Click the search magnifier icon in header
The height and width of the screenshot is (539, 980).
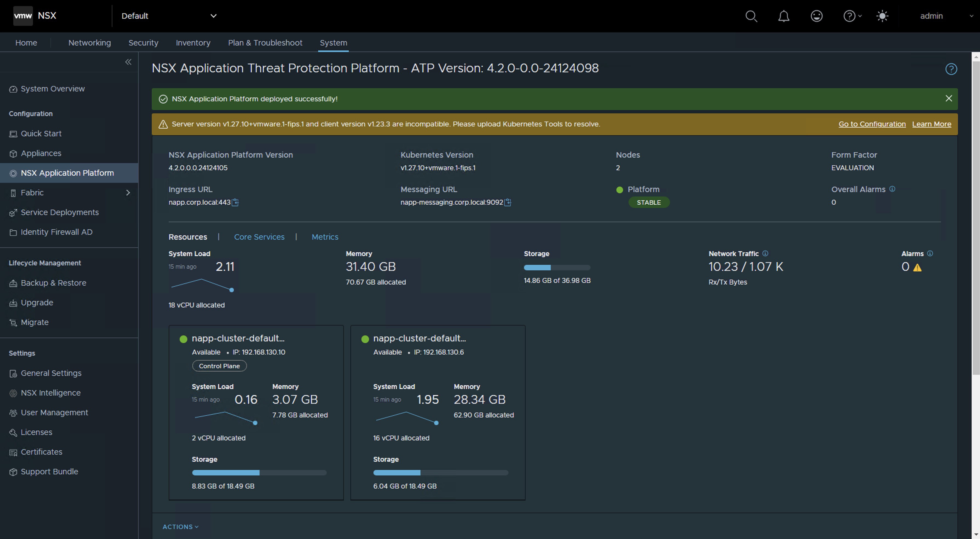pyautogui.click(x=751, y=16)
